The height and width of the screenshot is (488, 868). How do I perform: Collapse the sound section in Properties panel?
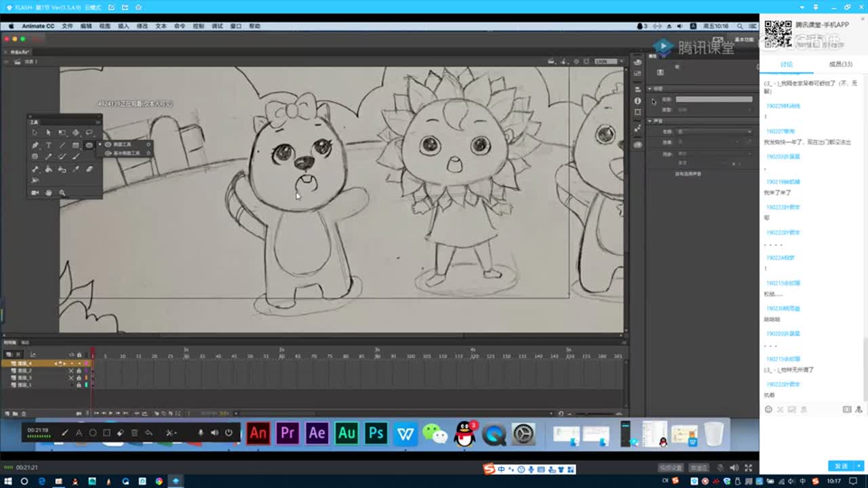(650, 121)
